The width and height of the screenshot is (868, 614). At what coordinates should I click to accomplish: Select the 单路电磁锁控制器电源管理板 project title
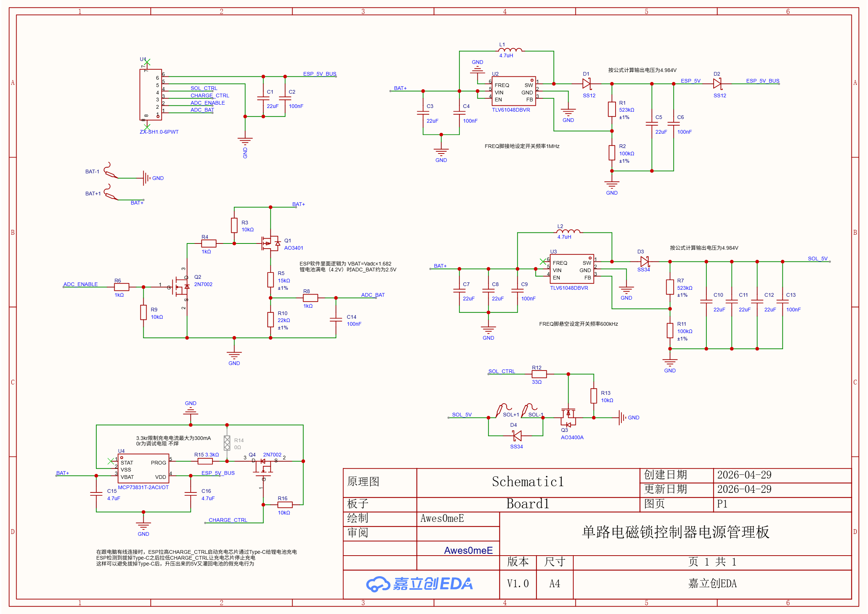675,532
